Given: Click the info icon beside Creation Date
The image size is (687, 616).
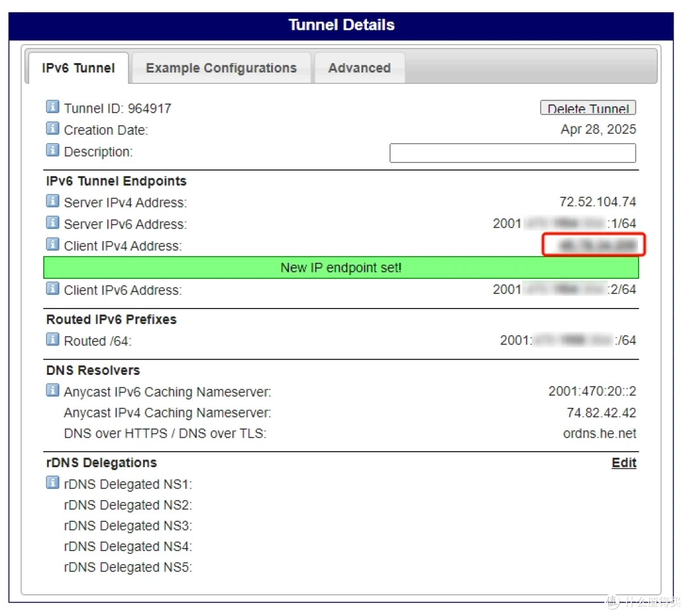Looking at the screenshot, I should (x=52, y=129).
